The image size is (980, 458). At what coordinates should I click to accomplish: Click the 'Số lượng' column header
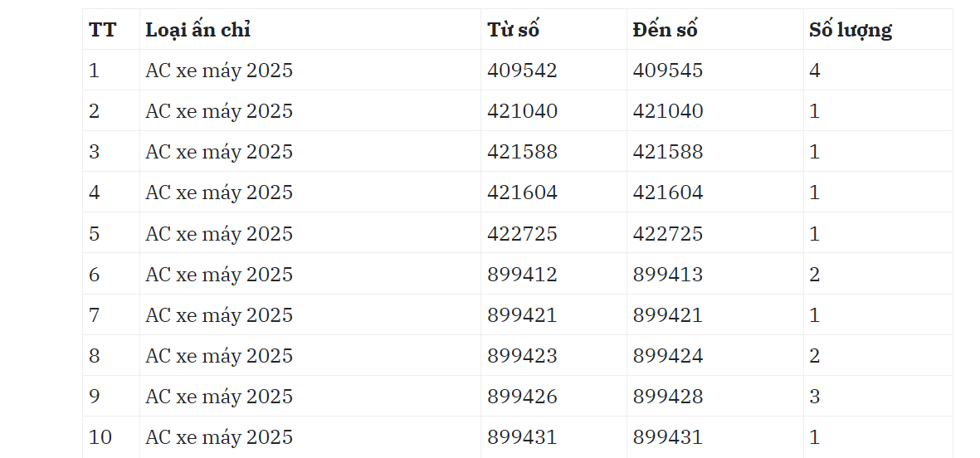pos(878,29)
